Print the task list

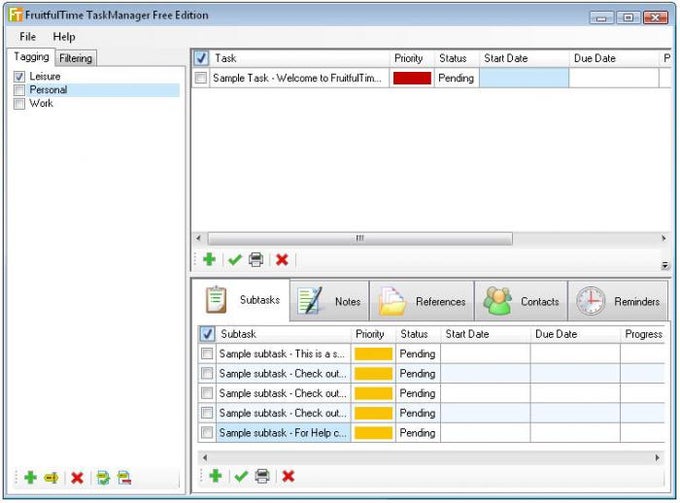click(256, 260)
